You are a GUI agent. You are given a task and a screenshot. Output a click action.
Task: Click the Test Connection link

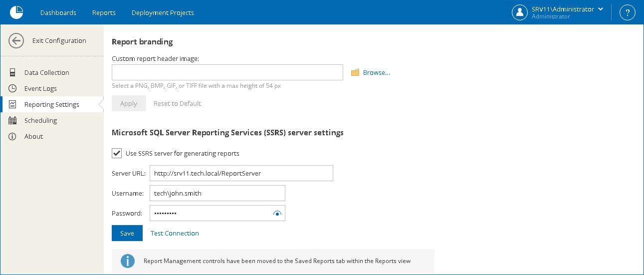coord(175,233)
